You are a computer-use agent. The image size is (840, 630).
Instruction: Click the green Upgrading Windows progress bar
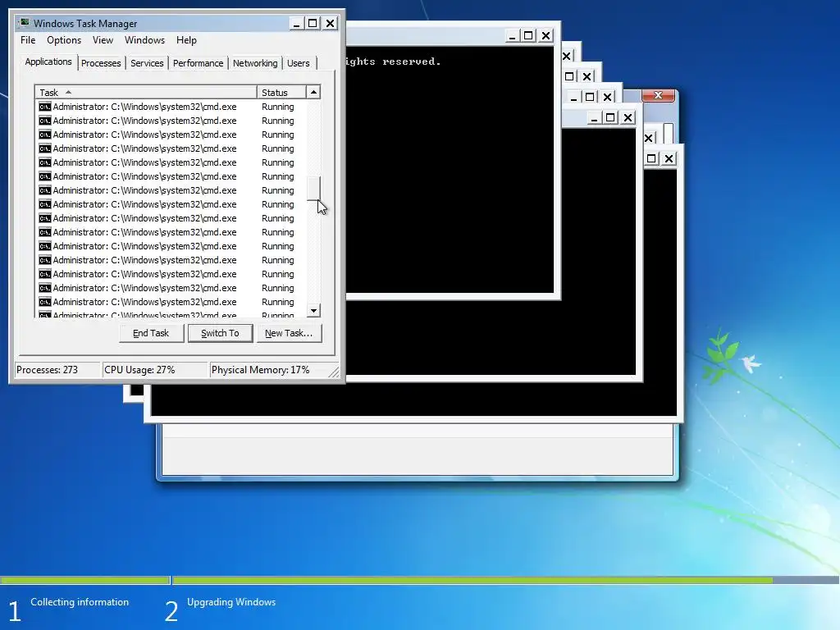click(472, 580)
